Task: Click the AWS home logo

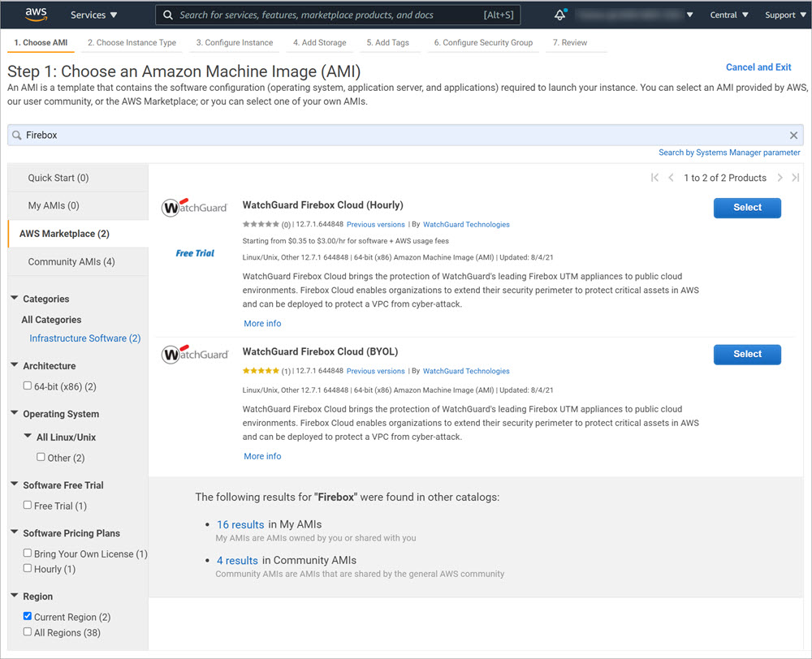Action: pyautogui.click(x=35, y=14)
